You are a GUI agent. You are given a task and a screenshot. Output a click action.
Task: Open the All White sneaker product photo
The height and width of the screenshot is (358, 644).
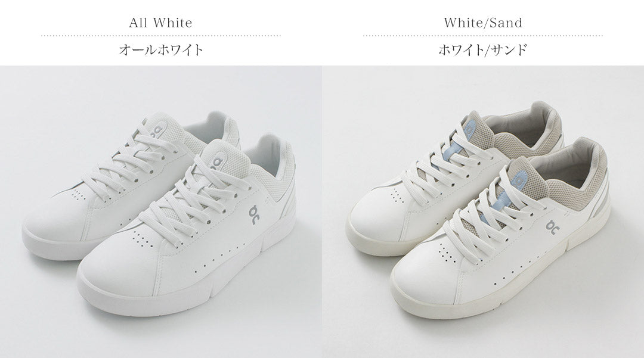(x=160, y=211)
